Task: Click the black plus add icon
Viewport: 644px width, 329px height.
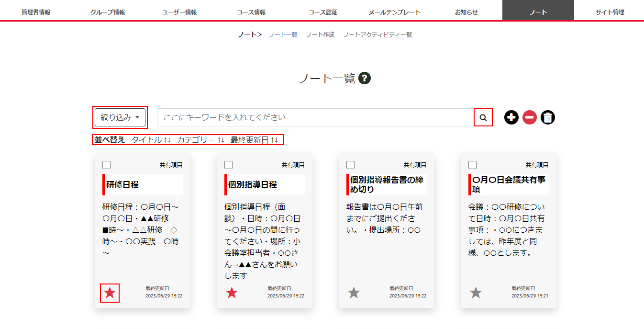Action: (x=511, y=117)
